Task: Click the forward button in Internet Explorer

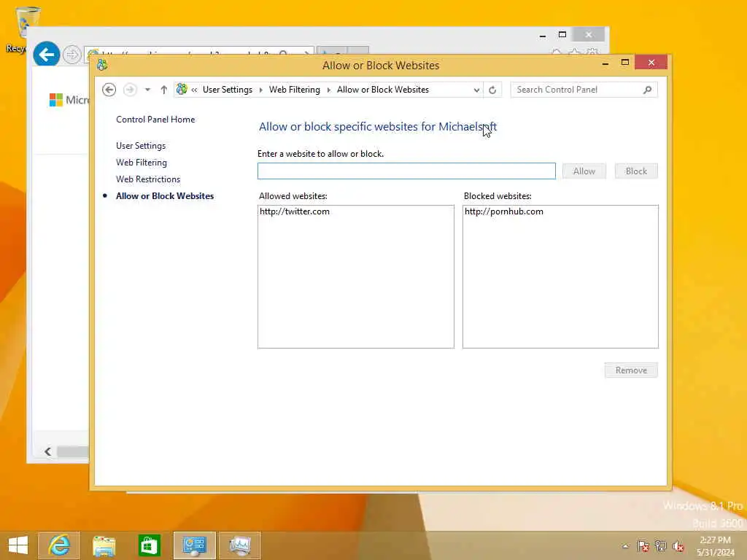Action: [x=72, y=55]
